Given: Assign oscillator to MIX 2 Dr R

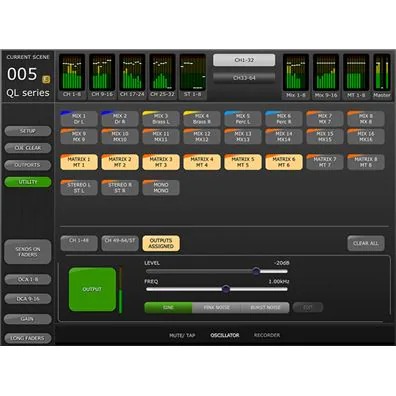Looking at the screenshot, I should [x=120, y=119].
